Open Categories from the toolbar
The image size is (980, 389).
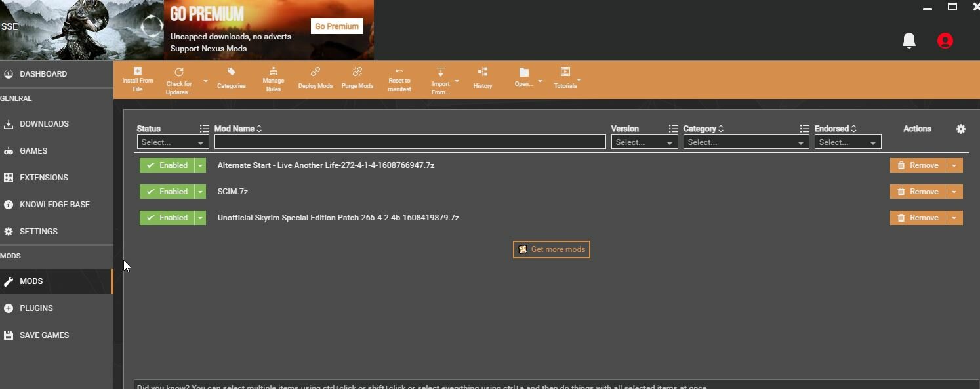pyautogui.click(x=232, y=79)
